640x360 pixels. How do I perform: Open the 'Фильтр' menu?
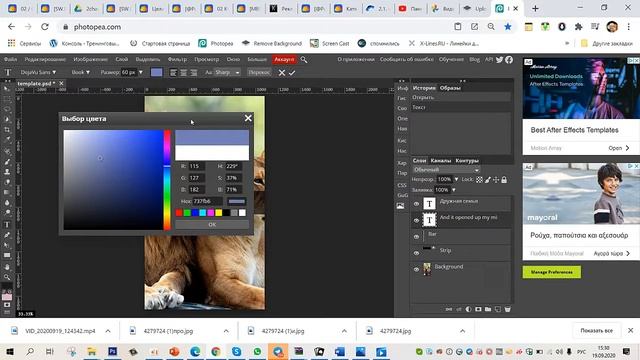point(177,60)
